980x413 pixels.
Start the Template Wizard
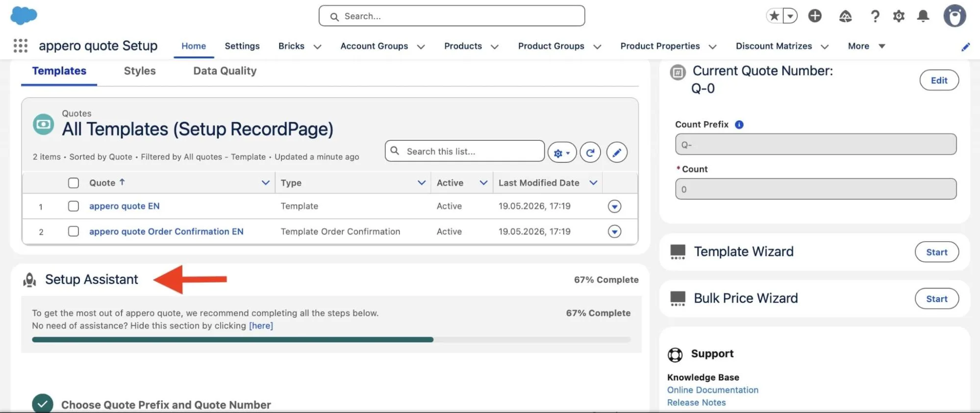coord(936,252)
